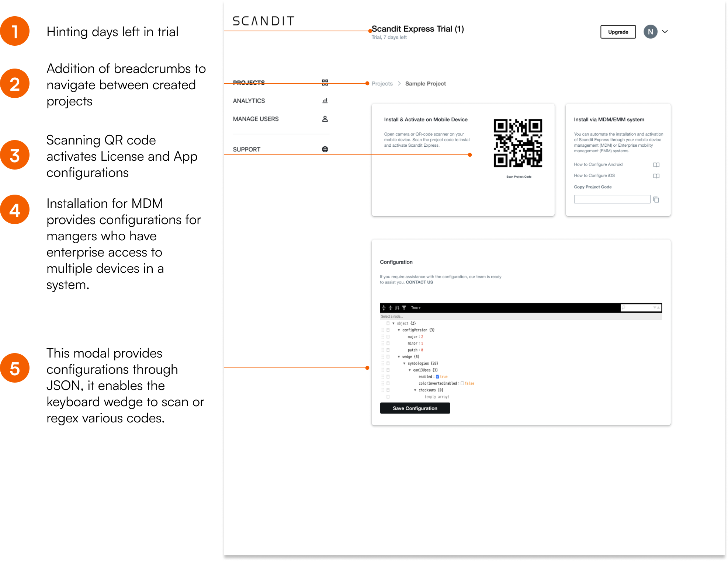Screen dimensions: 728x561
Task: Open the action menu for the empty array row
Action: click(x=388, y=397)
